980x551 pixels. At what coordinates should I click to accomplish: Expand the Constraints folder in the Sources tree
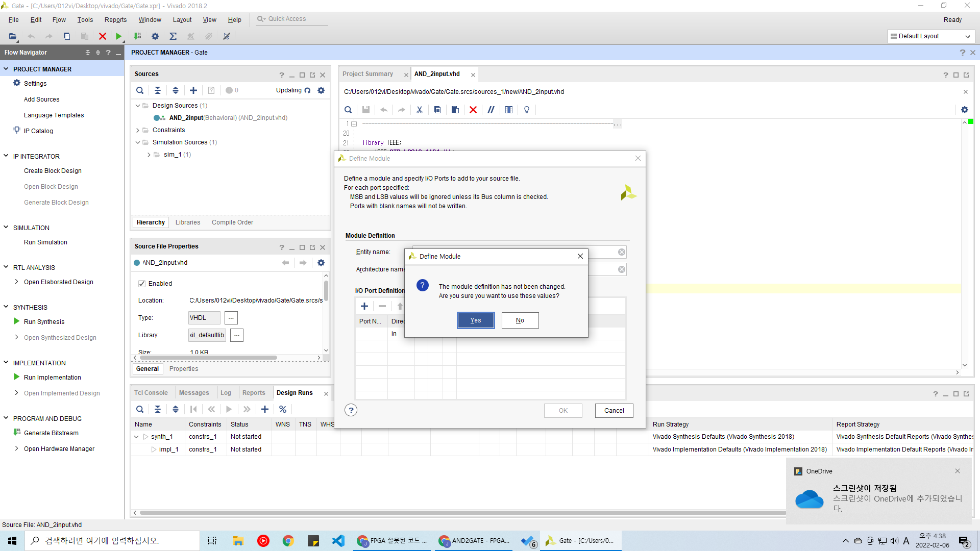(138, 130)
